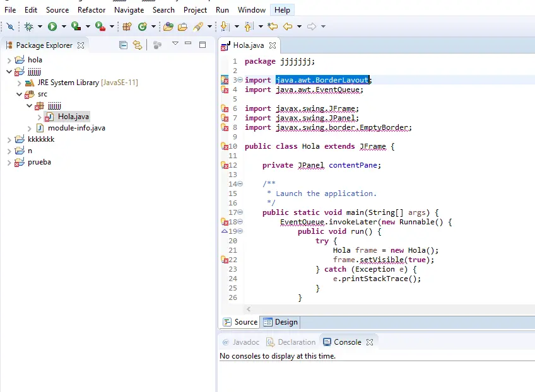Click the green Run button in toolbar
The image size is (535, 392).
click(52, 26)
